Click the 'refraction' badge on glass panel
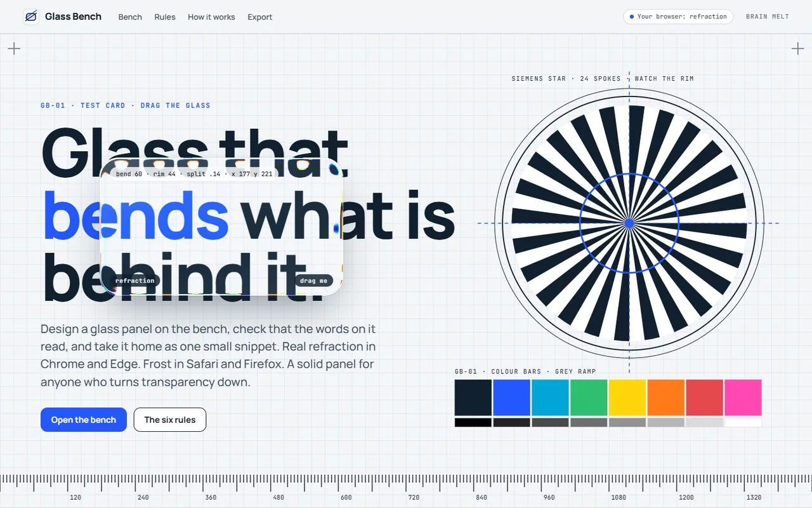The height and width of the screenshot is (508, 812). [x=135, y=281]
